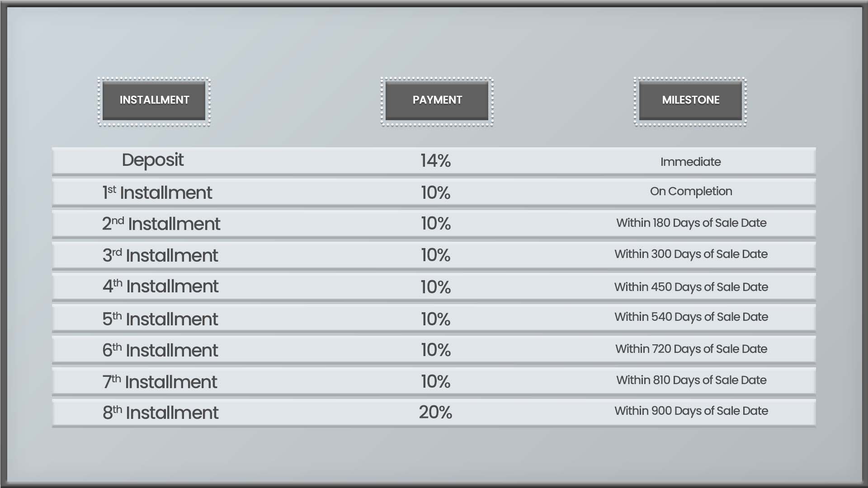Image resolution: width=868 pixels, height=488 pixels.
Task: Click Within 810 Days of Sale Date
Action: click(x=691, y=380)
